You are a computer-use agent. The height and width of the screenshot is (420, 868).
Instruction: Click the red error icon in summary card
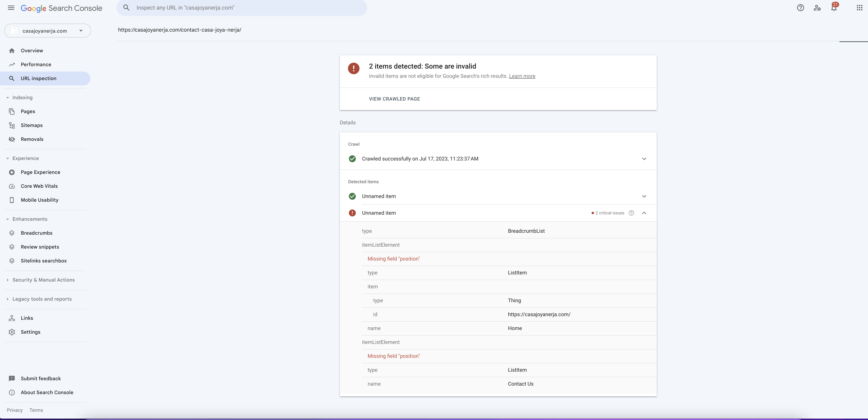tap(353, 68)
